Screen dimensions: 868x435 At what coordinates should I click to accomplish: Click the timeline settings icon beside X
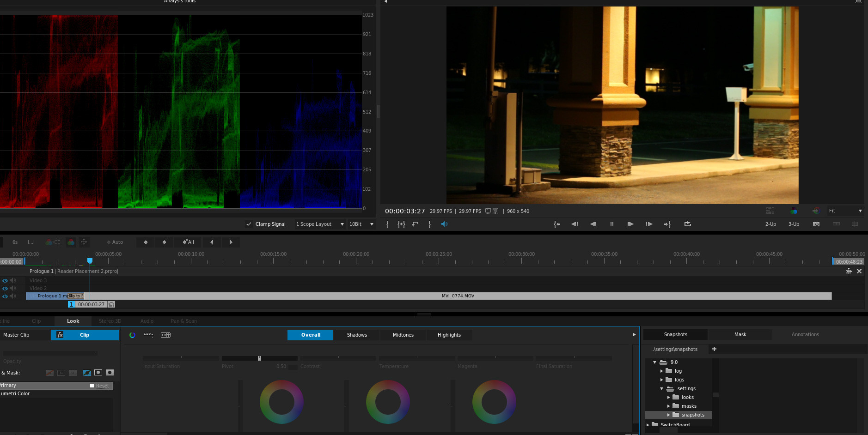point(849,271)
